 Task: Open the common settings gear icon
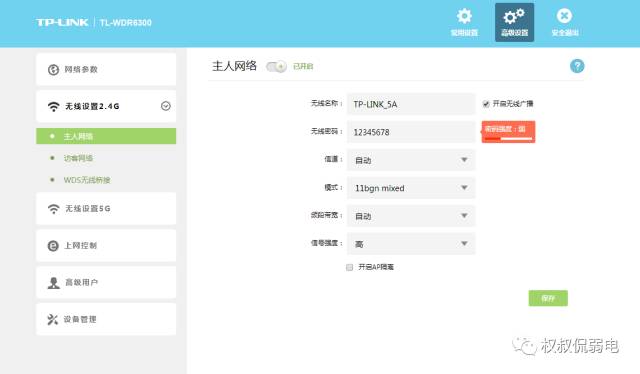[x=464, y=16]
